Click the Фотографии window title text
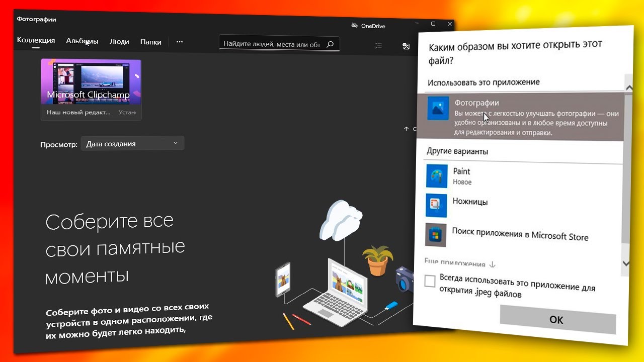The image size is (644, 362). click(x=36, y=19)
